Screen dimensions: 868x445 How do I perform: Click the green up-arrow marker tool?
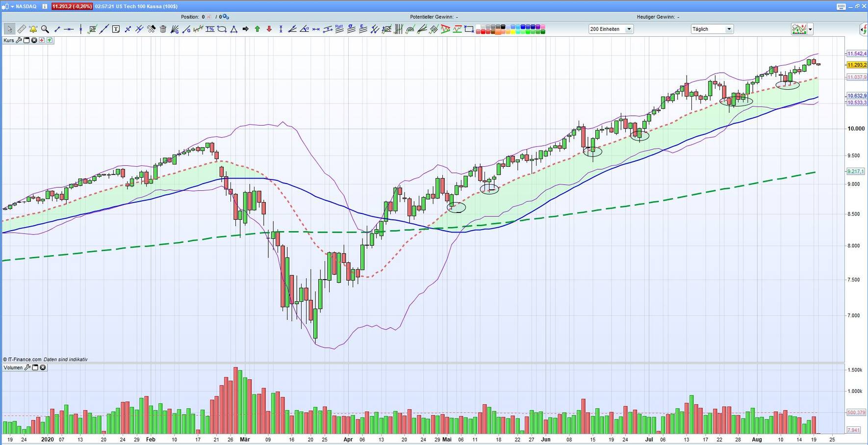(x=257, y=29)
